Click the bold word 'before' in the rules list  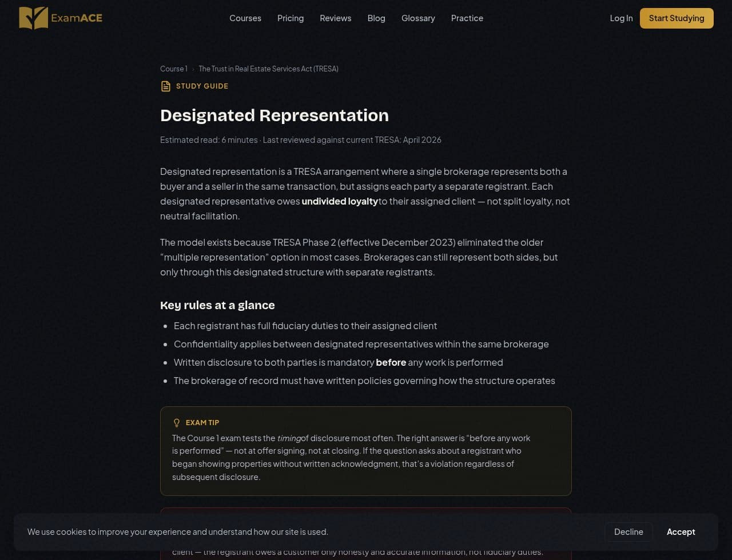[x=391, y=362]
